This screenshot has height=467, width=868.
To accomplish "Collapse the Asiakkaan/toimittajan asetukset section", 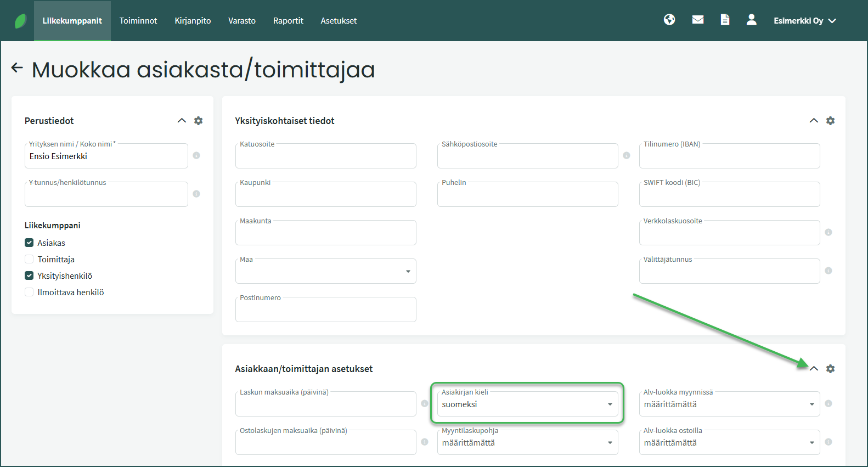I will pyautogui.click(x=814, y=369).
